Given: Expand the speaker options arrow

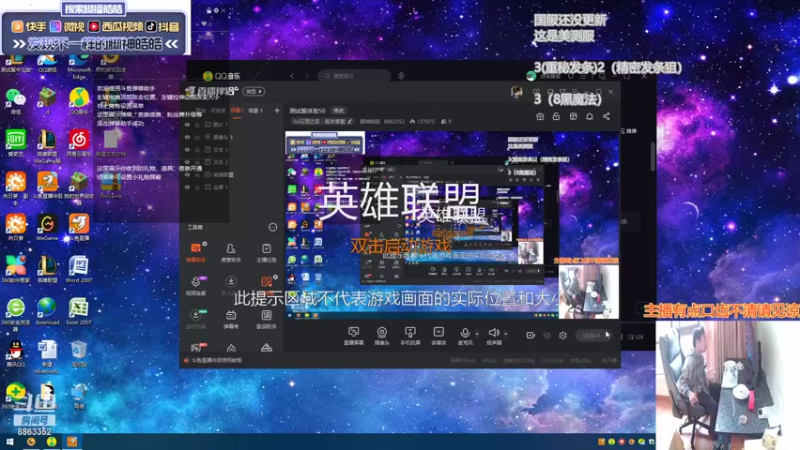Looking at the screenshot, I should (x=506, y=334).
